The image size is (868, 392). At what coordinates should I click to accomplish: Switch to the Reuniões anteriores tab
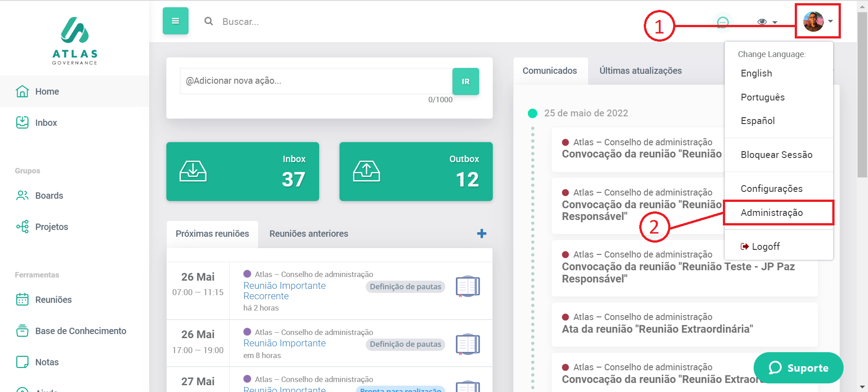click(x=308, y=234)
